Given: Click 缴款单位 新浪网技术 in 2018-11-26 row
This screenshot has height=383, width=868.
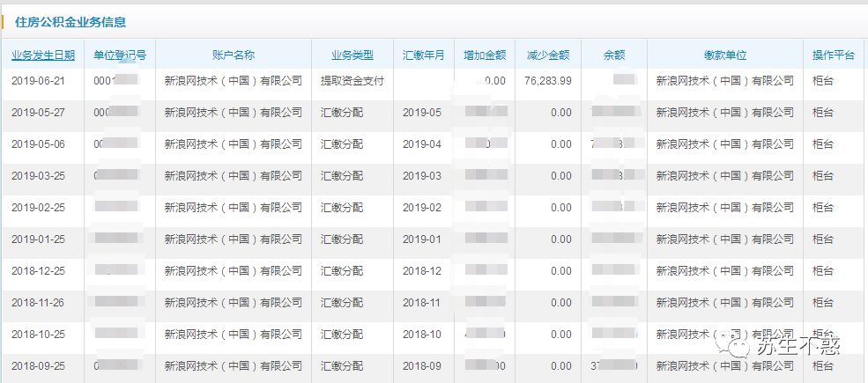Looking at the screenshot, I should [725, 303].
